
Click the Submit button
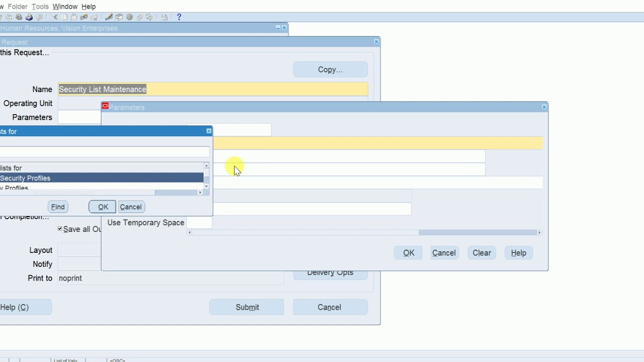[x=247, y=307]
